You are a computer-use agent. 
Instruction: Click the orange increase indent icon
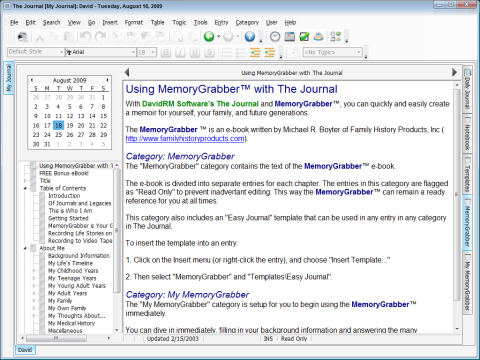[270, 52]
